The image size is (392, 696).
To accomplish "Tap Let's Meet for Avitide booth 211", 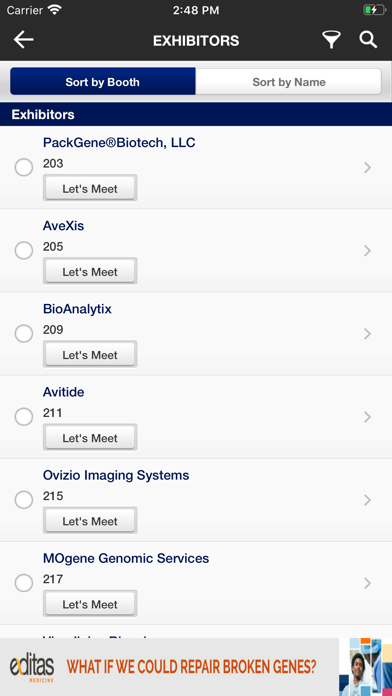I will 90,438.
